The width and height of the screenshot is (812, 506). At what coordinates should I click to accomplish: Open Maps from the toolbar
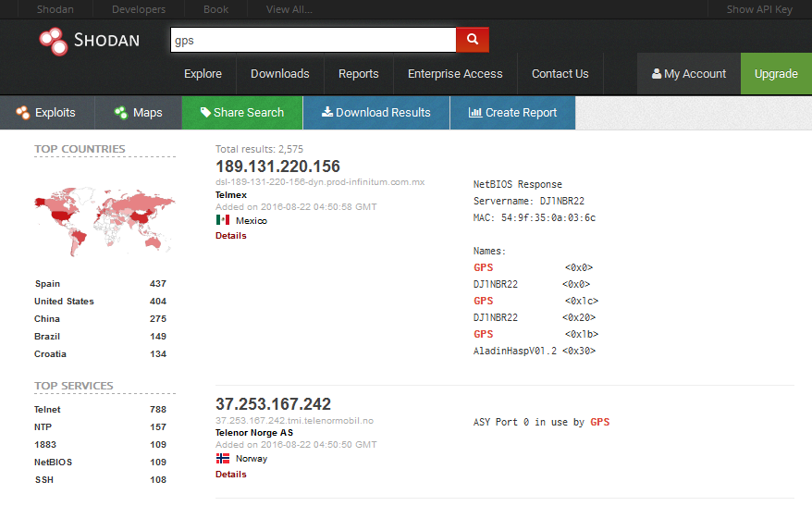139,112
